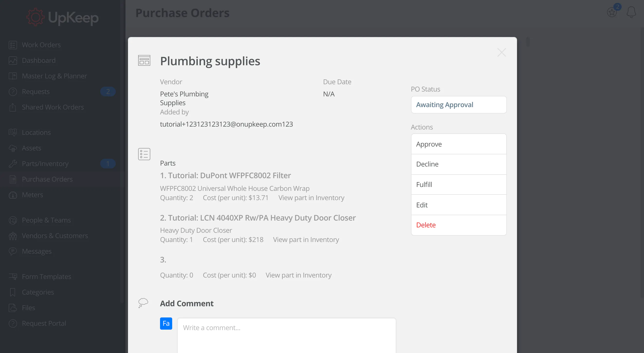Open the PO Status Awaiting Approval dropdown
Viewport: 644px width, 353px height.
pyautogui.click(x=458, y=105)
